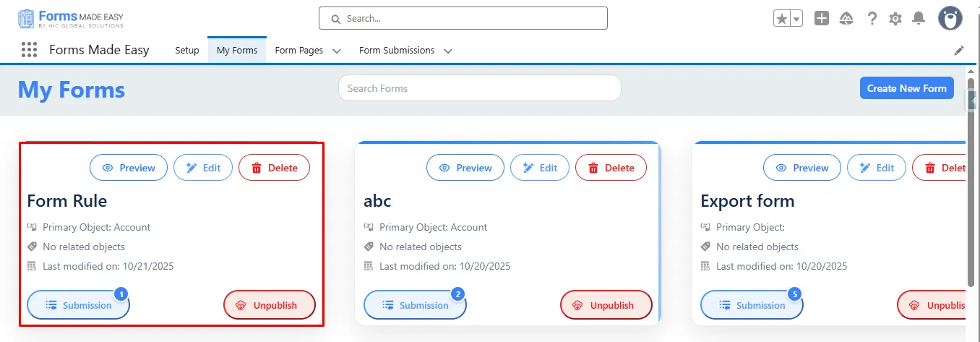The width and height of the screenshot is (980, 342).
Task: Switch to the Setup tab
Action: point(187,51)
